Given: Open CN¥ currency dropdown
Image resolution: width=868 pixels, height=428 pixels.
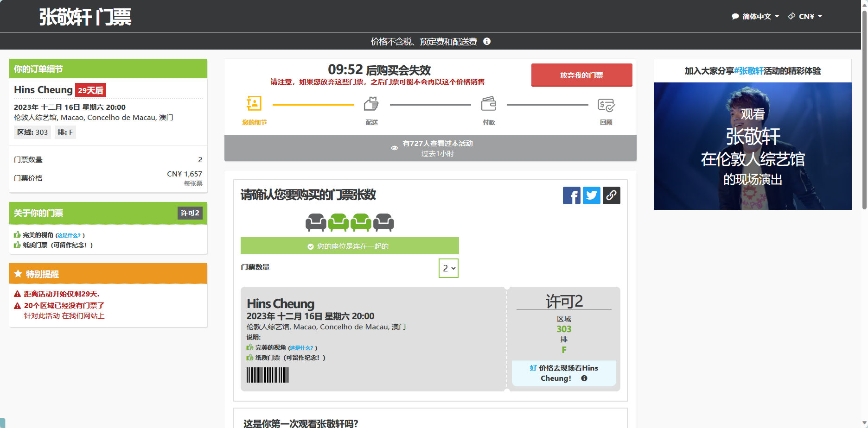Looking at the screenshot, I should (805, 16).
